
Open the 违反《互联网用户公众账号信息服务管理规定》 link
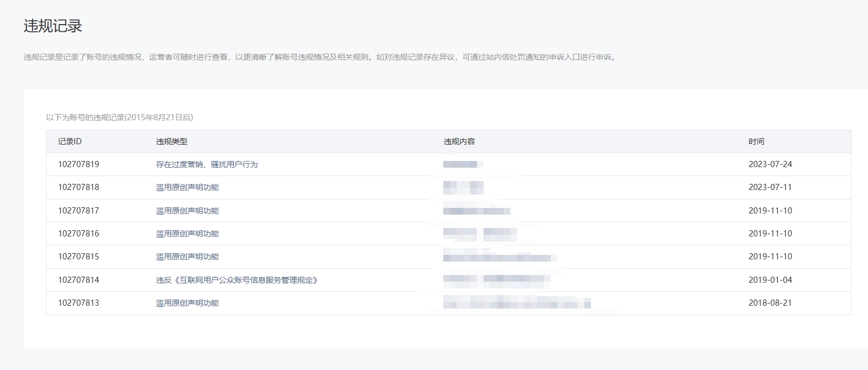(x=237, y=280)
